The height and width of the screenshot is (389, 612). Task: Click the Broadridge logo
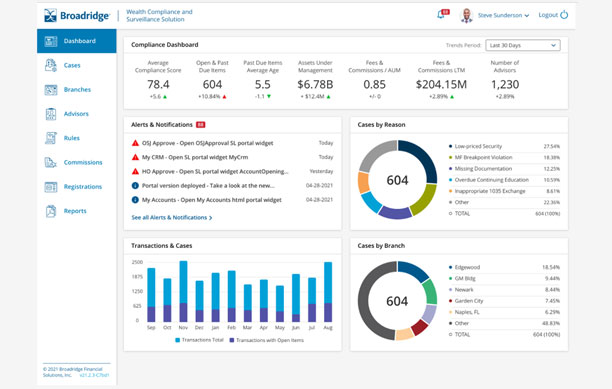pyautogui.click(x=77, y=16)
